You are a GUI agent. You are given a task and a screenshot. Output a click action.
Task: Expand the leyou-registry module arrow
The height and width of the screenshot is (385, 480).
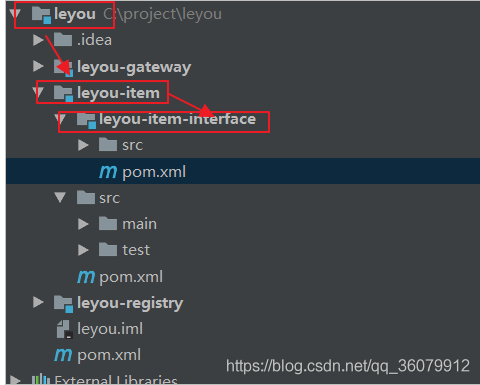(38, 302)
